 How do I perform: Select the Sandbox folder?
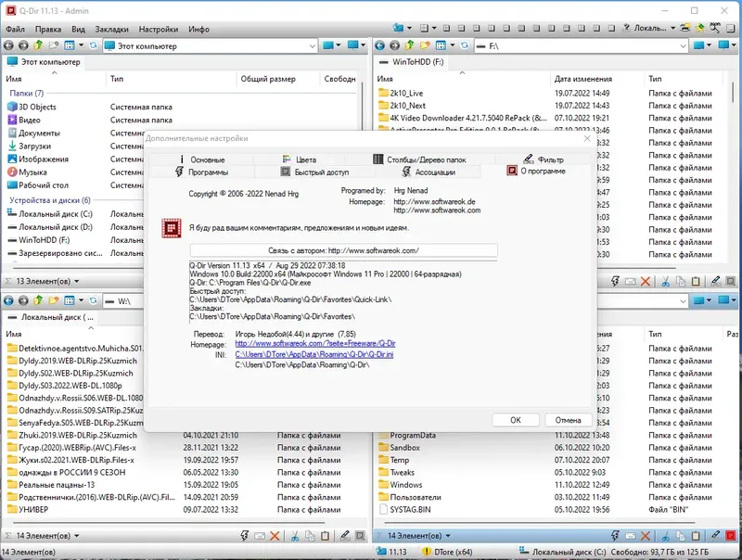tap(400, 448)
